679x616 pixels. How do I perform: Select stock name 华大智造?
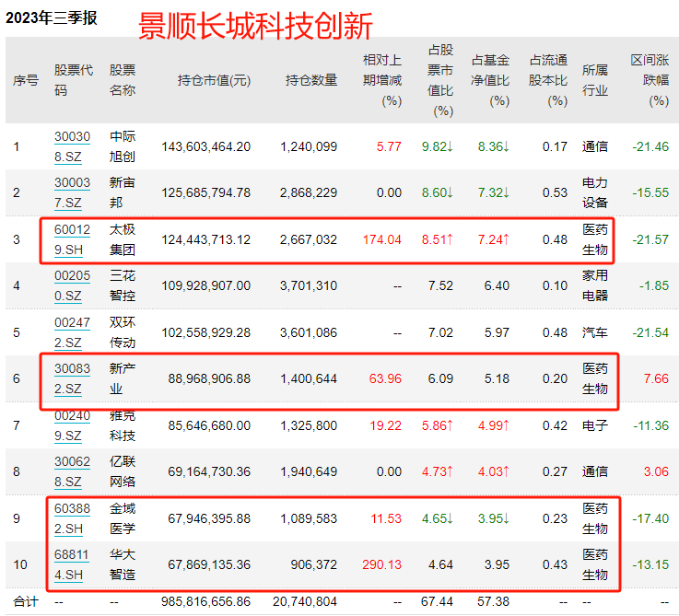123,565
